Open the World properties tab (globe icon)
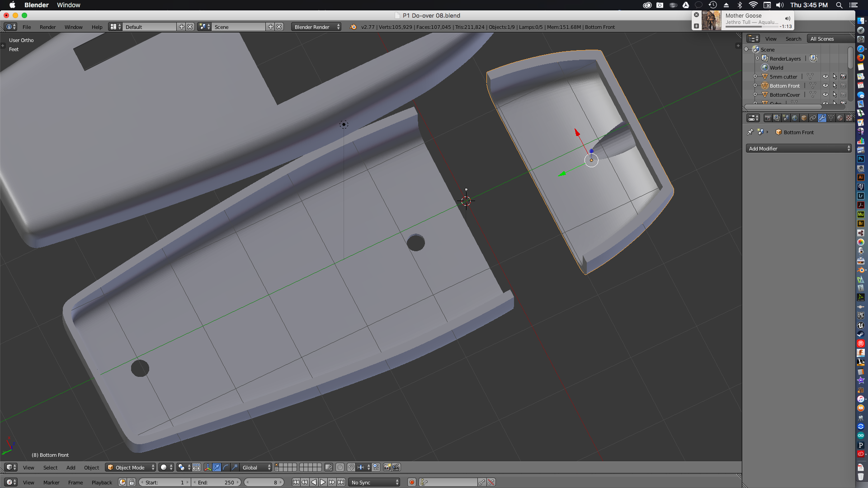The height and width of the screenshot is (488, 868). click(x=795, y=118)
